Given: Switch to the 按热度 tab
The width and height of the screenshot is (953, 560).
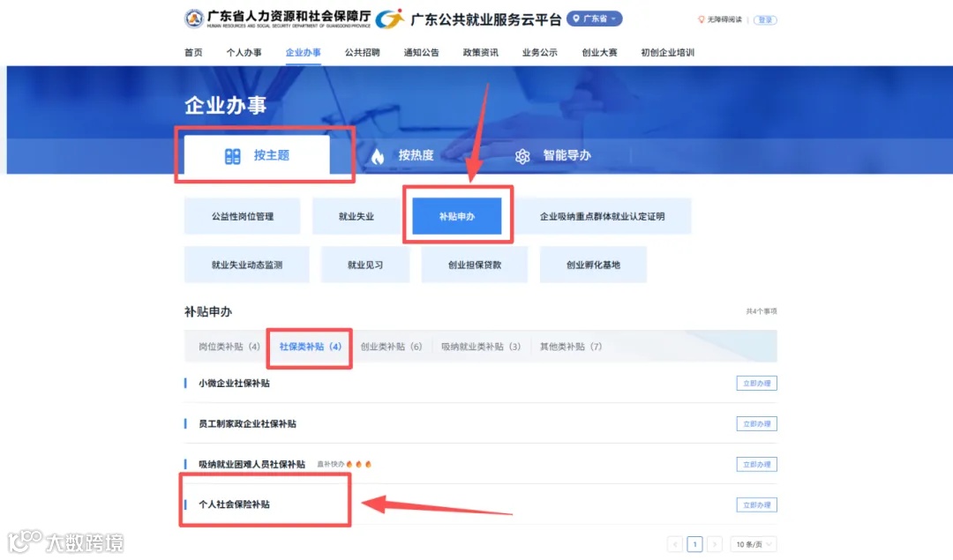Looking at the screenshot, I should tap(402, 155).
